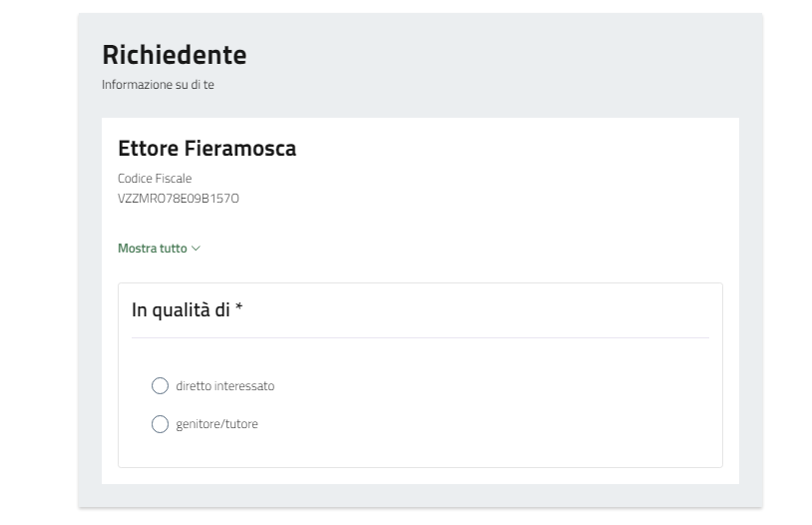
Task: Click the surname 'Fieramosca' in the card heading
Action: click(240, 149)
